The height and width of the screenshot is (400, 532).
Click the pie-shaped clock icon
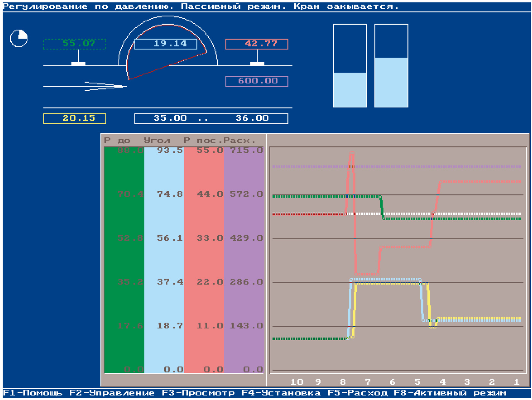(x=19, y=38)
